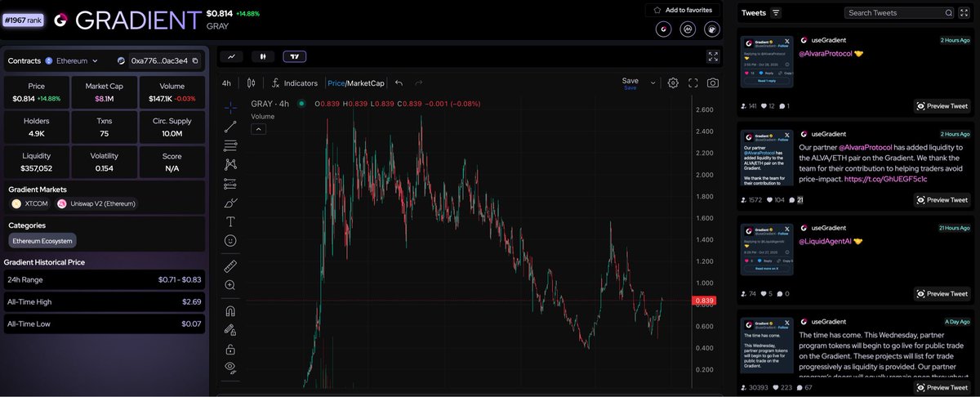Screen dimensions: 980x397
Task: Open the Ethereum contracts network dropdown
Action: click(72, 60)
